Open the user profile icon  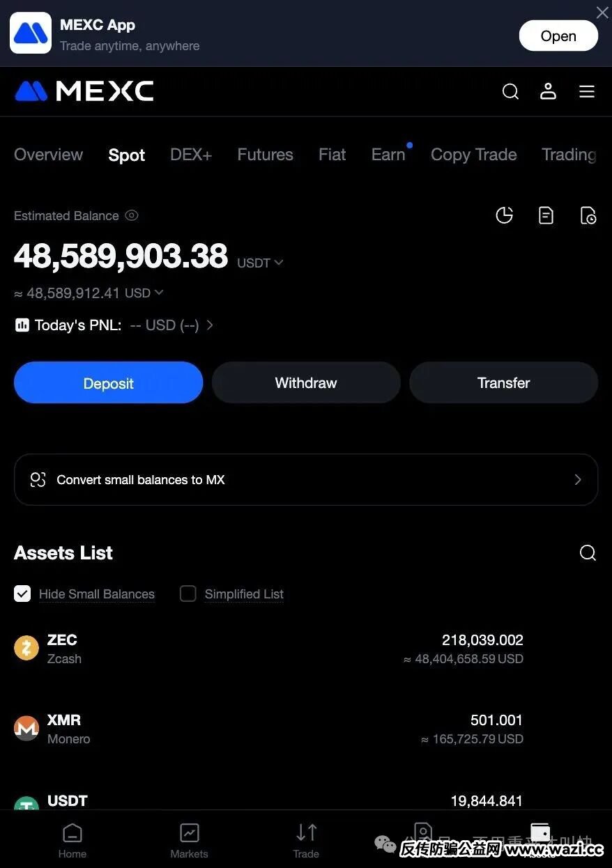[549, 91]
